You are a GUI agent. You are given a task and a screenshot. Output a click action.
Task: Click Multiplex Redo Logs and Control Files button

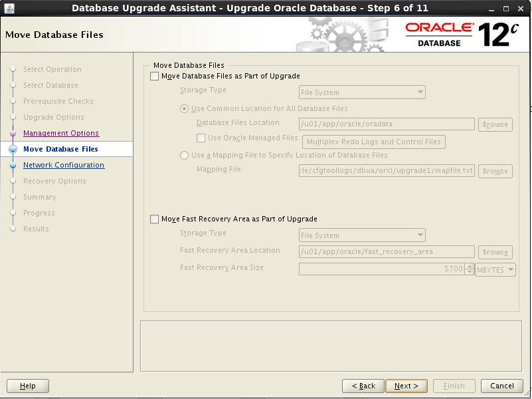point(373,142)
